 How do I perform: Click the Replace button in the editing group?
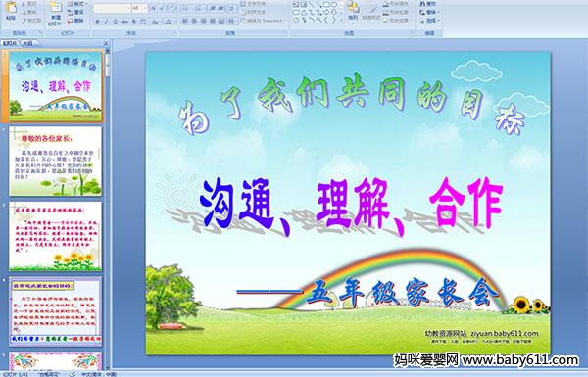coord(429,12)
